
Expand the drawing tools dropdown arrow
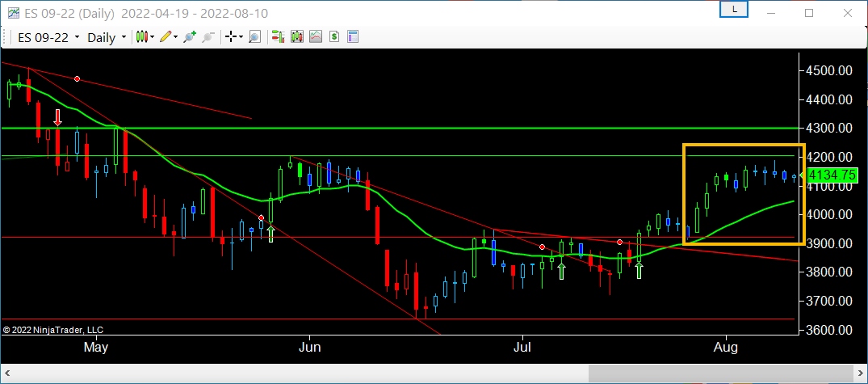(x=175, y=37)
